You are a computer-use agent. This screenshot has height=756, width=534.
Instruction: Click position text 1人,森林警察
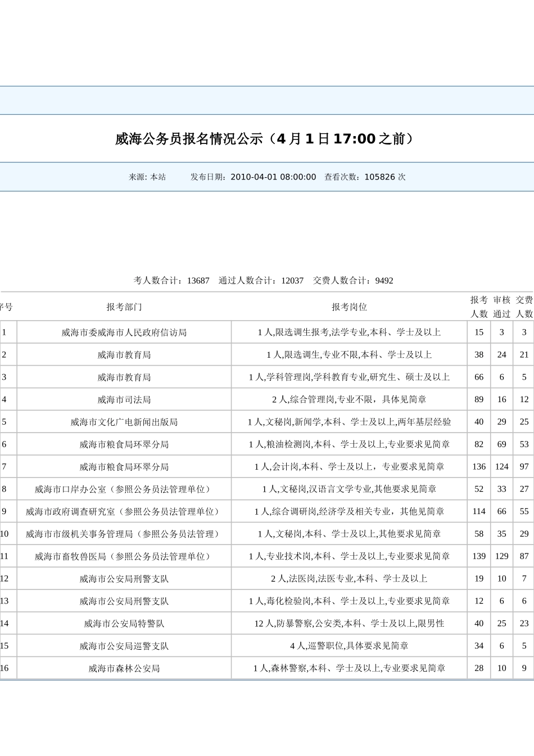[x=280, y=668]
